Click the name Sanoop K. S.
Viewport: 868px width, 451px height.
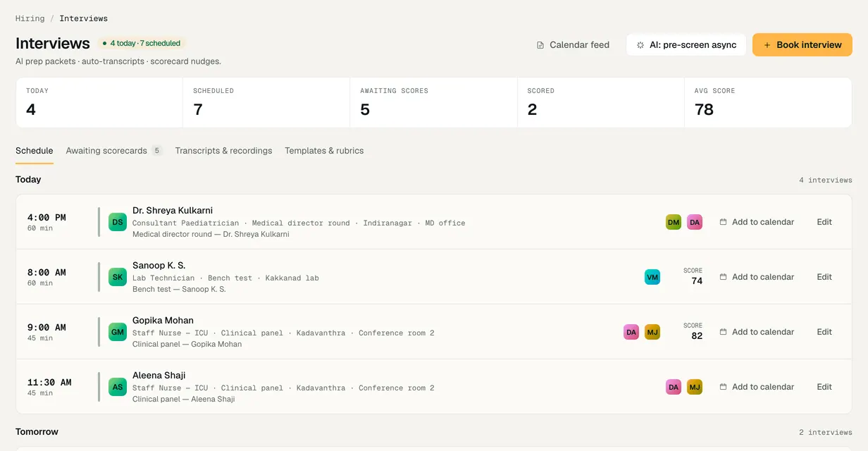point(159,266)
